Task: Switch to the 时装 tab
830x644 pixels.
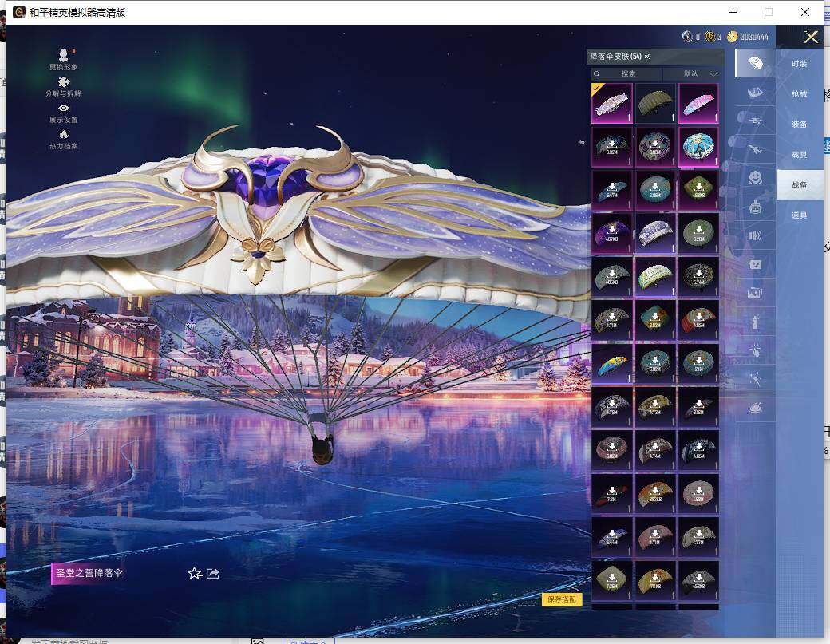Action: [x=800, y=64]
